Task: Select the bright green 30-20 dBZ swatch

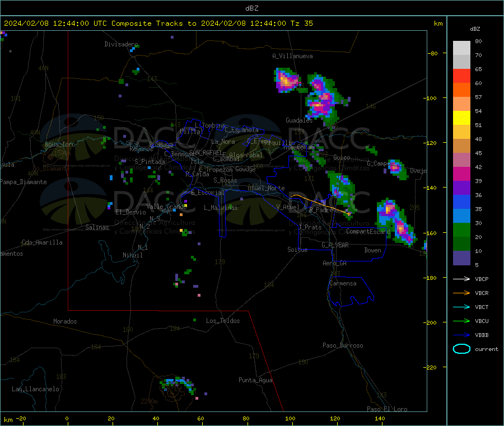Action: tap(461, 230)
